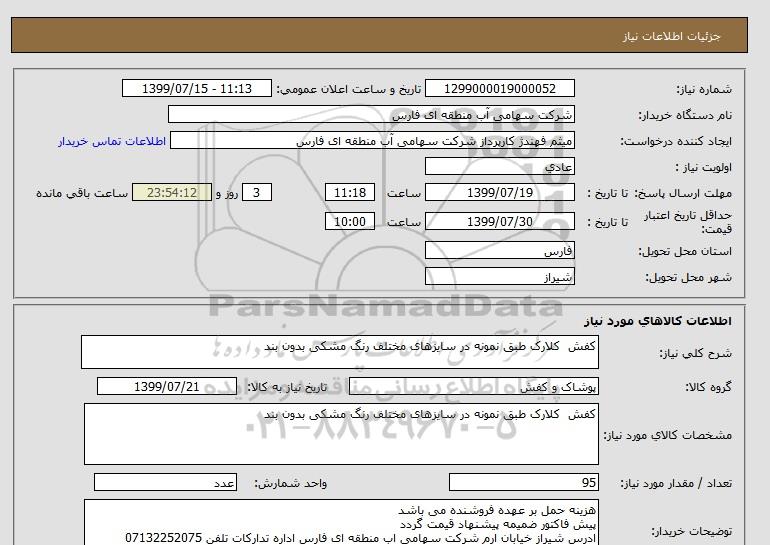Select the priority field عادی
Image resolution: width=770 pixels, height=545 pixels.
pyautogui.click(x=499, y=166)
